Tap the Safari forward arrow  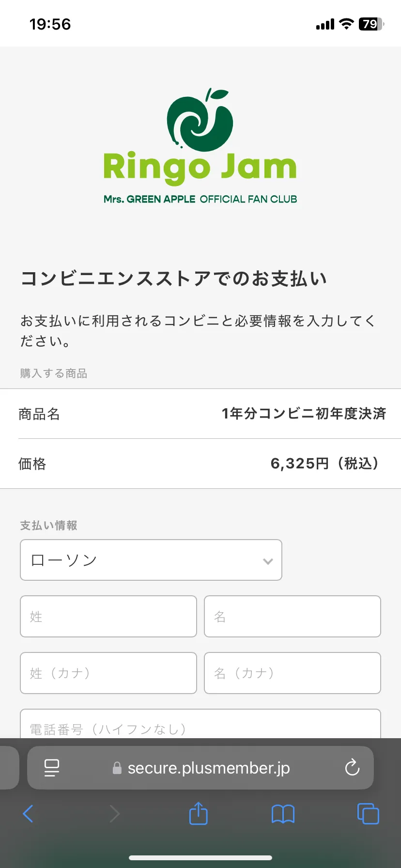pos(114,814)
